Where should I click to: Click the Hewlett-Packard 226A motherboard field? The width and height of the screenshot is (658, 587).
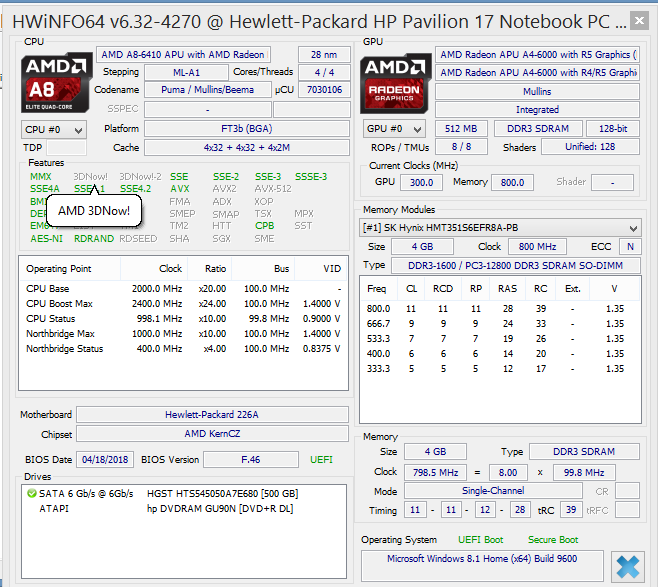click(x=212, y=415)
